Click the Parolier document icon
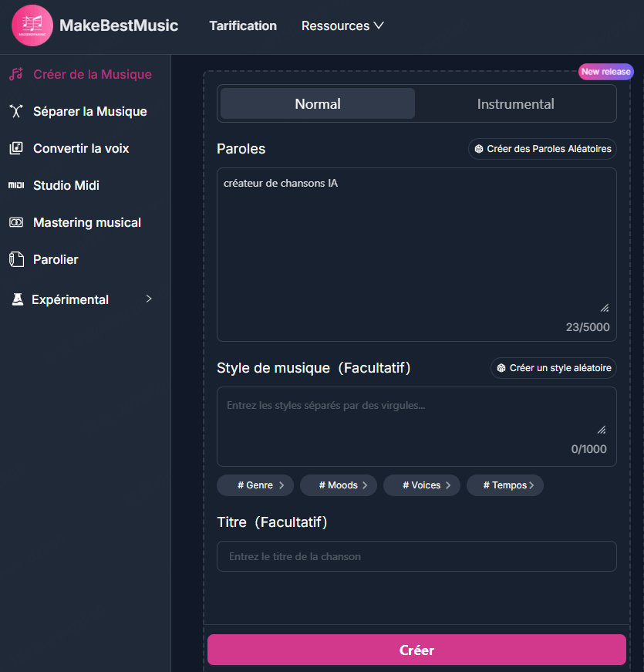The image size is (644, 672). click(15, 259)
